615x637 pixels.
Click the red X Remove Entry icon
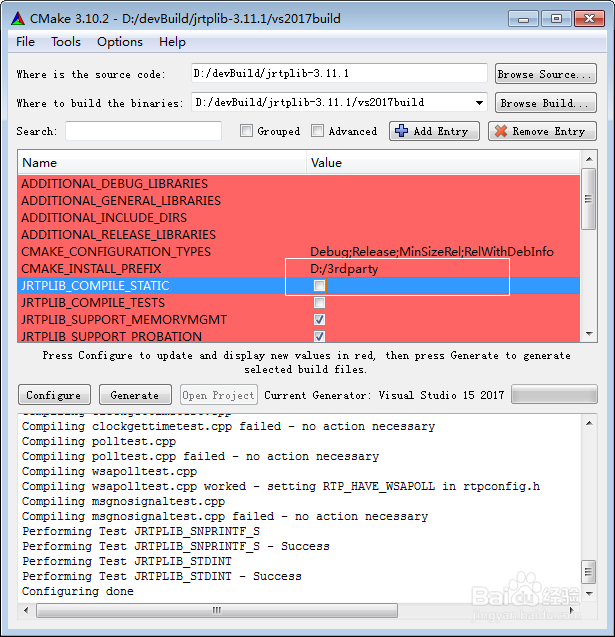(501, 131)
